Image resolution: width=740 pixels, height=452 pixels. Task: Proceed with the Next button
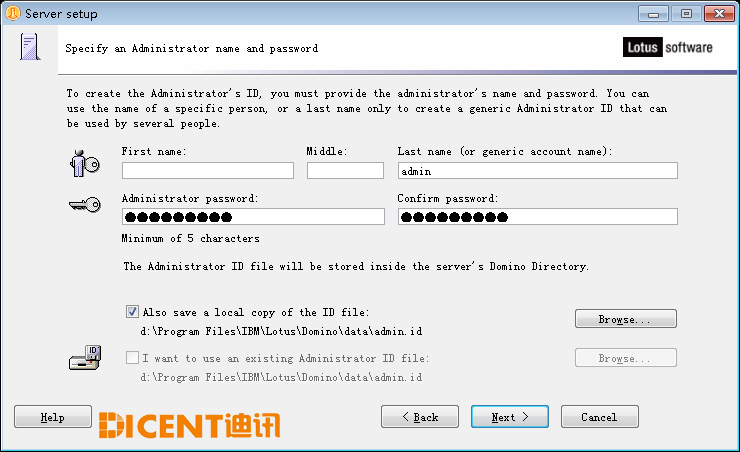(510, 417)
